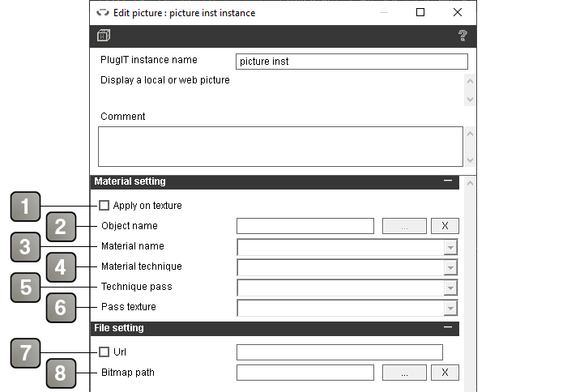
Task: Click inside the Comment text area
Action: click(x=280, y=147)
